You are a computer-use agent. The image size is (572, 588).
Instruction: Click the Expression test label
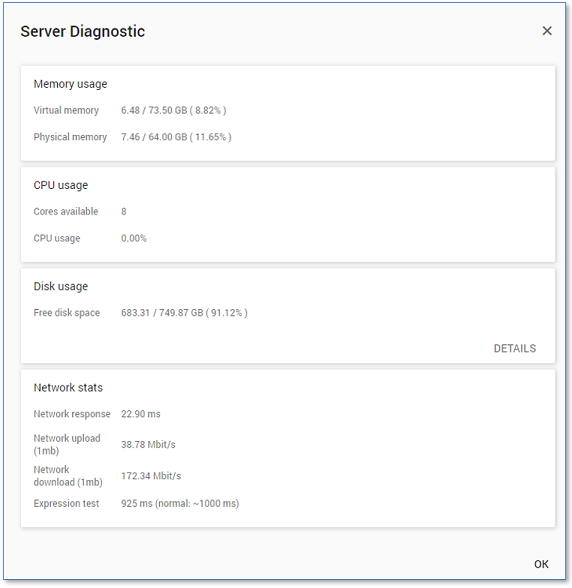tap(66, 503)
